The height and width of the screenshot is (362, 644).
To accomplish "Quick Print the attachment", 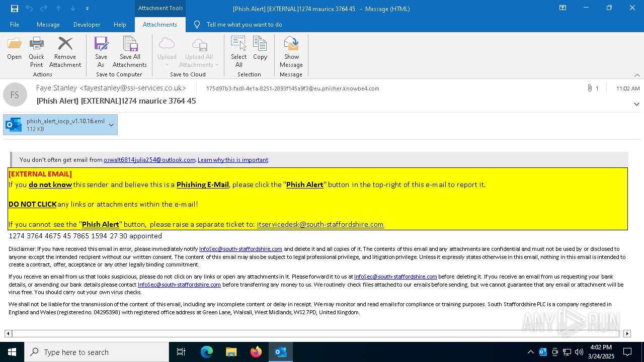I will pyautogui.click(x=36, y=52).
